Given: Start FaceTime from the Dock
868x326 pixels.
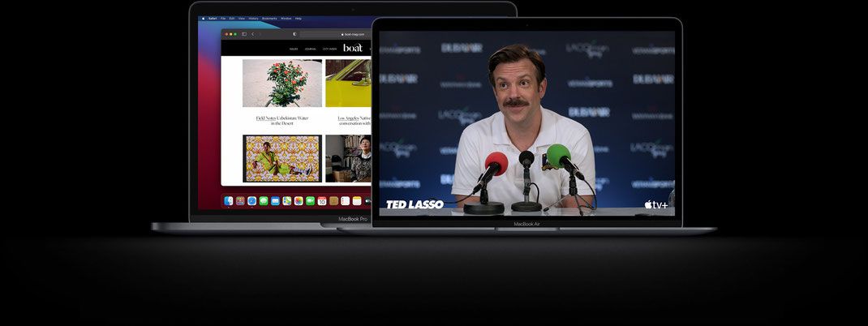Looking at the screenshot, I should [310, 201].
